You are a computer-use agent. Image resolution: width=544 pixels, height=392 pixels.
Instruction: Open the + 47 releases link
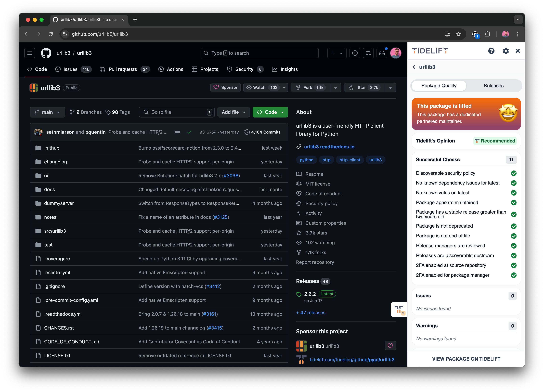(x=311, y=312)
